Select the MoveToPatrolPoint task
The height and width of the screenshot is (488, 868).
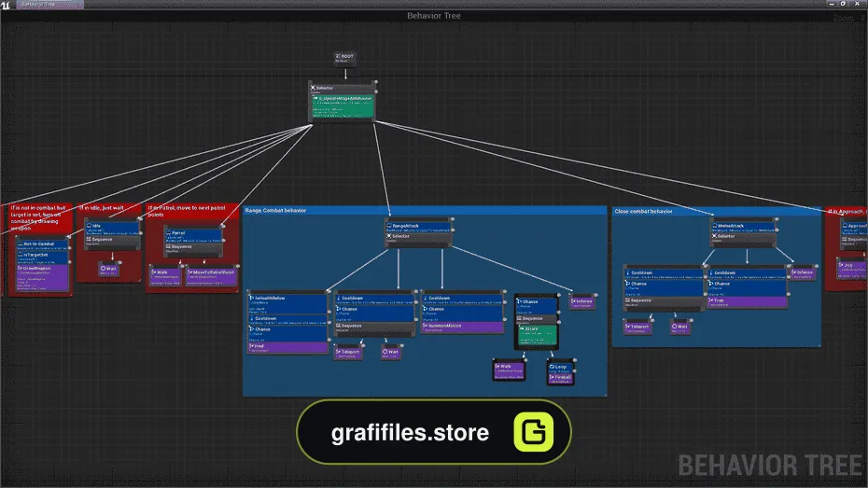click(x=212, y=276)
